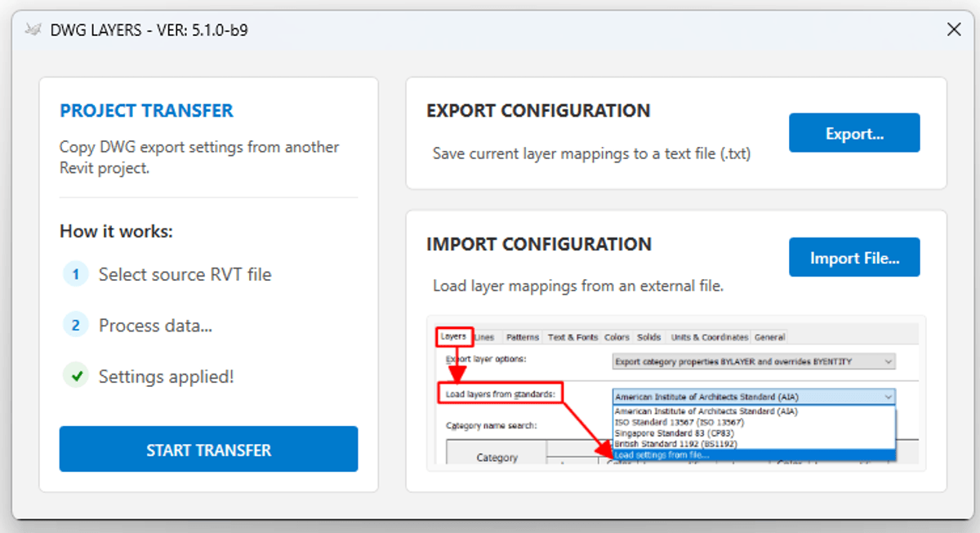Open the Import File... dialog button
Image resolution: width=980 pixels, height=533 pixels.
click(854, 258)
